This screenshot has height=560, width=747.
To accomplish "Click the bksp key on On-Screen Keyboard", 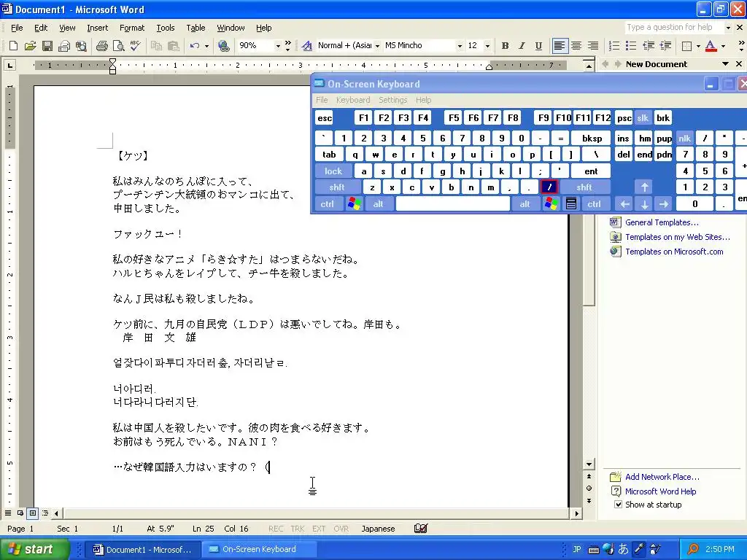I will (592, 138).
